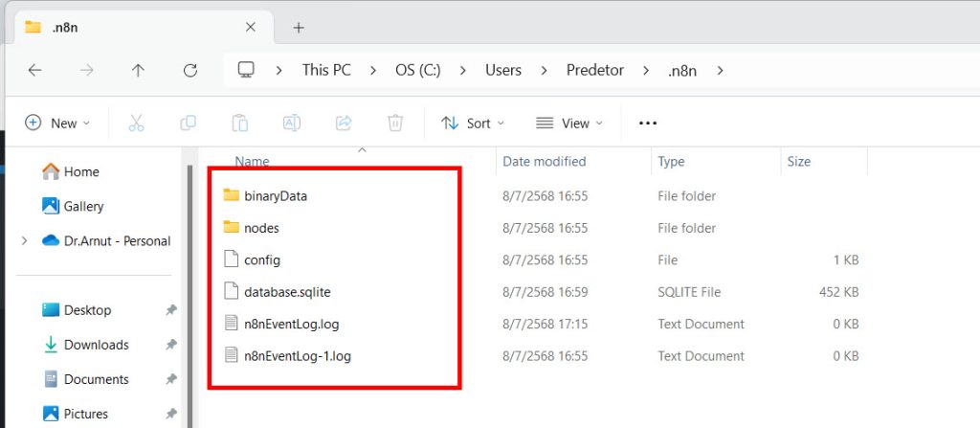
Task: Click the pin icon beside Desktop
Action: pos(171,310)
